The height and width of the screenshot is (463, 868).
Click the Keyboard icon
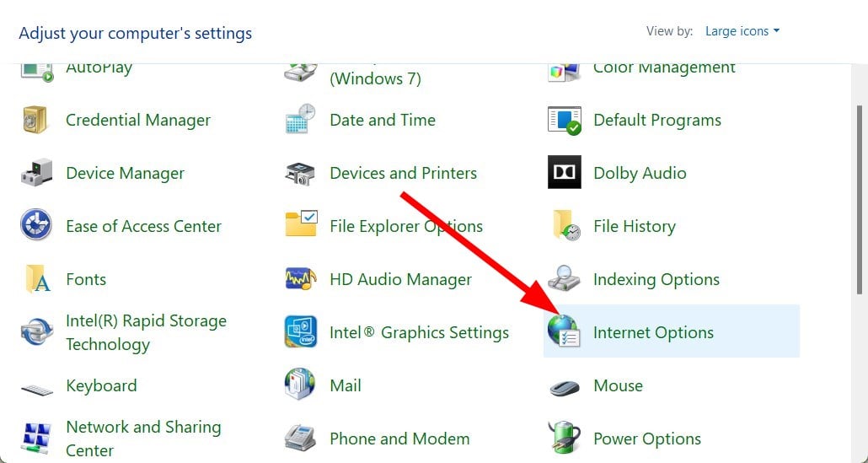(37, 390)
